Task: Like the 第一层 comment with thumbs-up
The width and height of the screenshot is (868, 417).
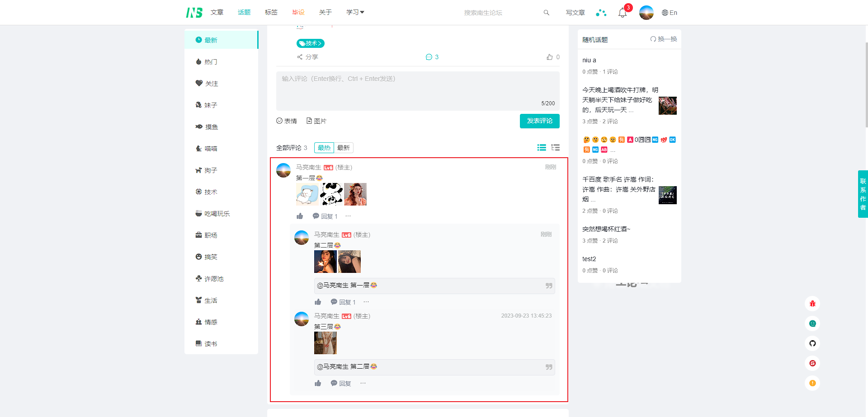Action: point(300,216)
